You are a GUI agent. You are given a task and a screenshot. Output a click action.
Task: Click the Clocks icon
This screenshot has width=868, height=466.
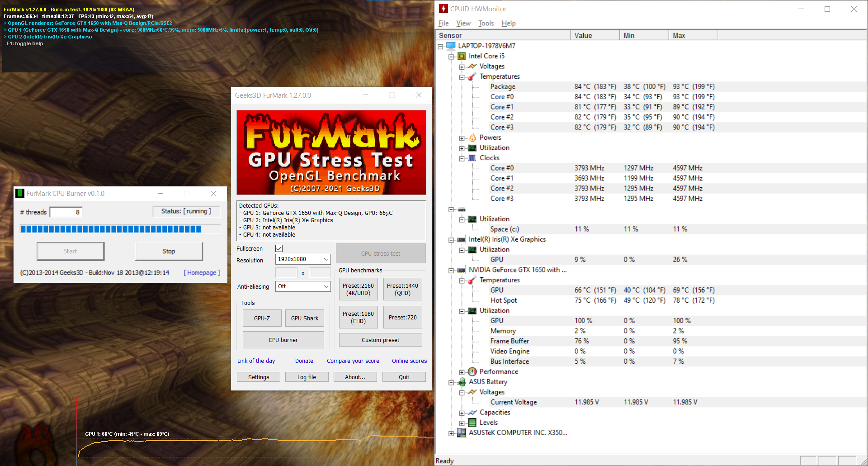click(472, 158)
